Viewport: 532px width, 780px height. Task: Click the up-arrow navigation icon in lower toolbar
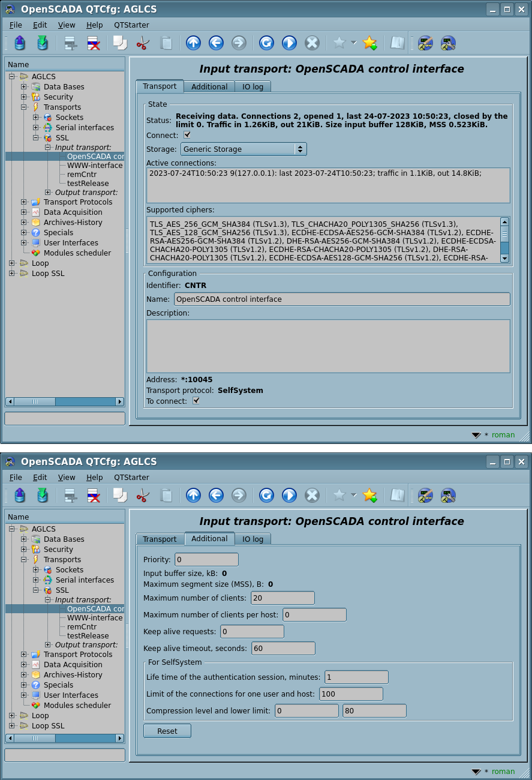click(193, 495)
